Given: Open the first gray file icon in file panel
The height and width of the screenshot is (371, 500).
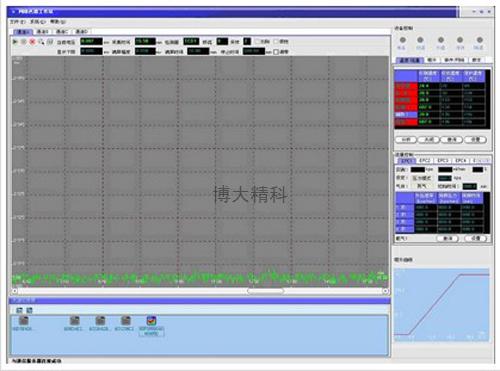Looking at the screenshot, I should pos(23,321).
